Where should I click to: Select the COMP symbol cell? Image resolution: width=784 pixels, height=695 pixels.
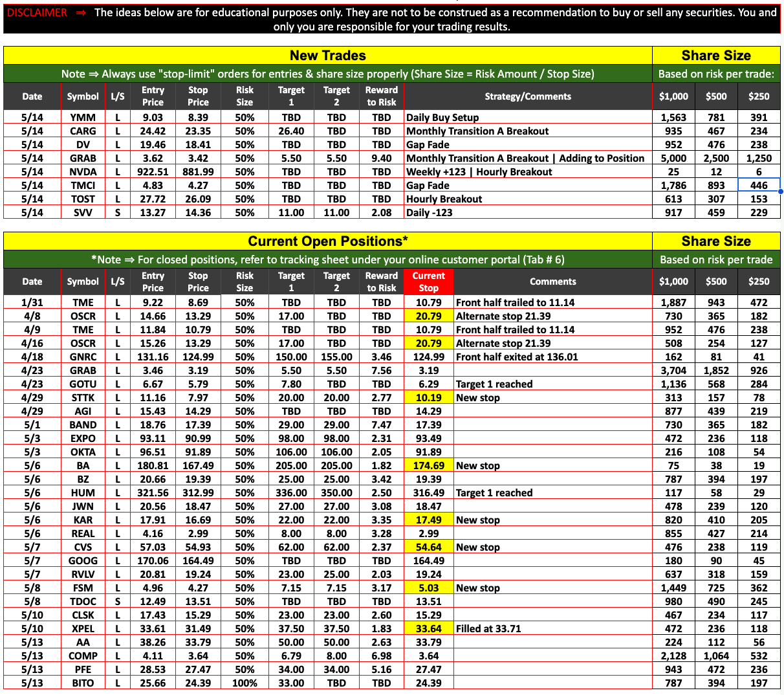coord(83,656)
